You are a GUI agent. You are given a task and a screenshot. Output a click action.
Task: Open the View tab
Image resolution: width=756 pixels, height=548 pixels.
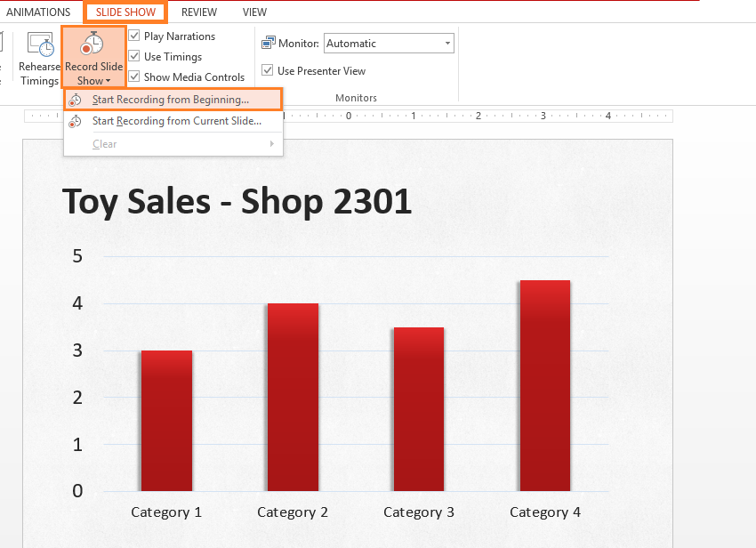coord(254,12)
